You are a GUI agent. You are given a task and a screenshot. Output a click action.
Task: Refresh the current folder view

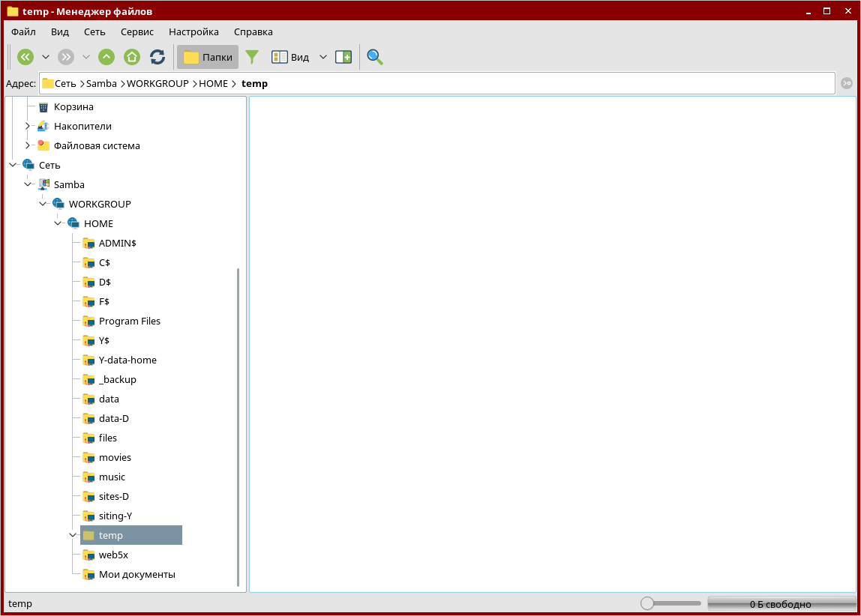tap(157, 57)
